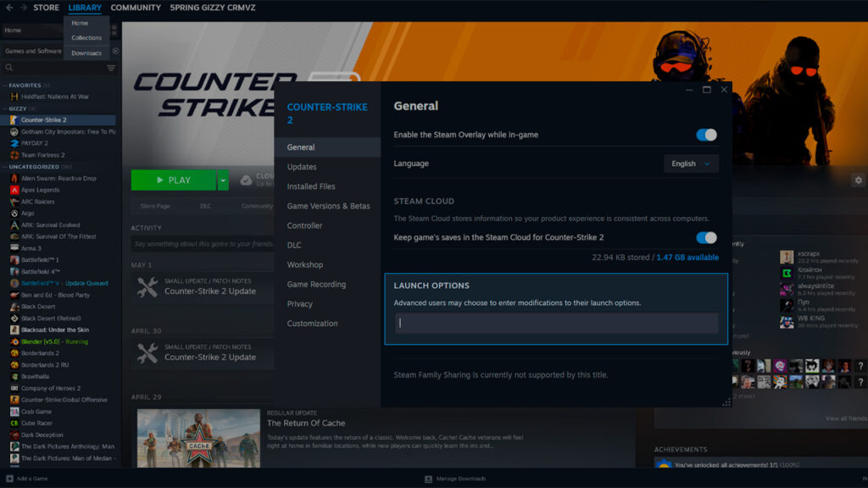Open WB KING friend avatar
This screenshot has width=868, height=488.
tap(787, 321)
